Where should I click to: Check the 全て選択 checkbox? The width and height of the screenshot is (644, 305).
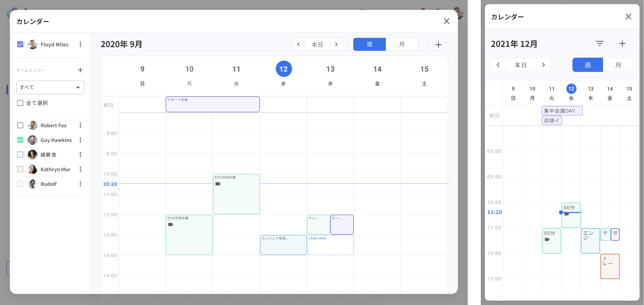coord(20,103)
